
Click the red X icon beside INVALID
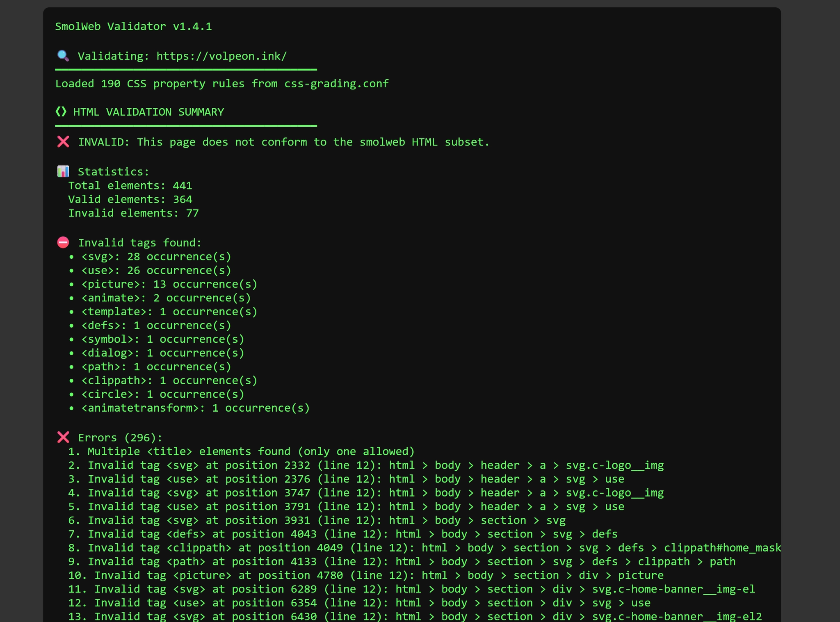[63, 142]
